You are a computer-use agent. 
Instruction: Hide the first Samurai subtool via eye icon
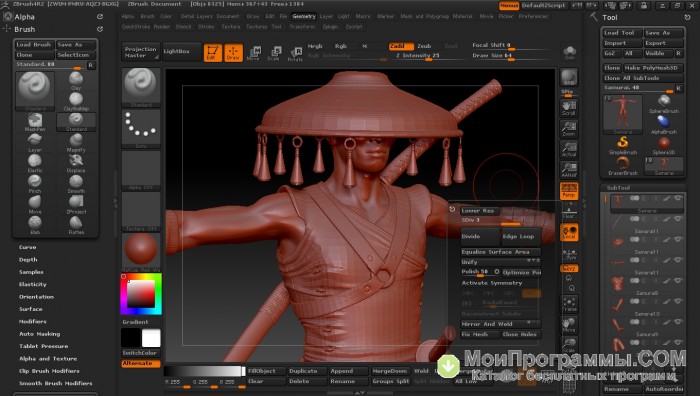pos(678,198)
